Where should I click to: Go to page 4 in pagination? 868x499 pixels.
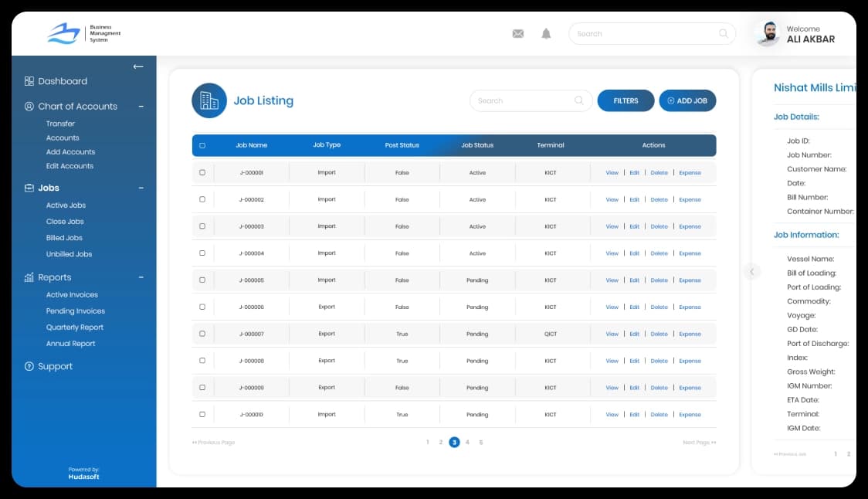tap(467, 443)
